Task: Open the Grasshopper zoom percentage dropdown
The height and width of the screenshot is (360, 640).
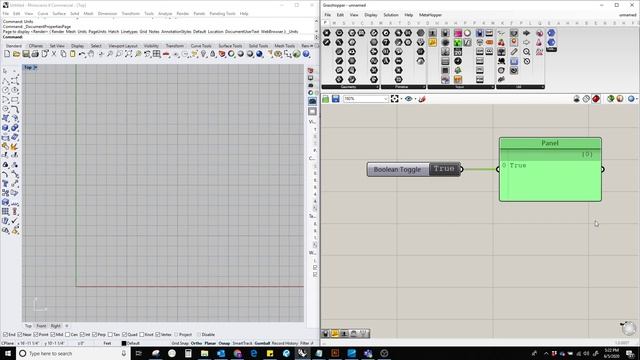Action: 385,99
